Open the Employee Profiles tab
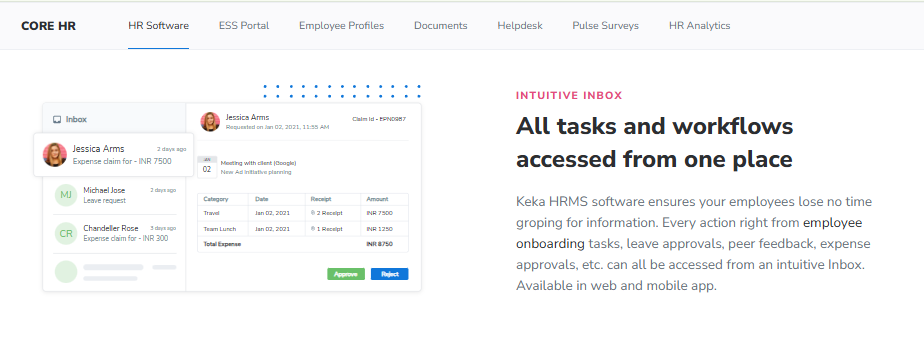The image size is (924, 362). tap(341, 26)
